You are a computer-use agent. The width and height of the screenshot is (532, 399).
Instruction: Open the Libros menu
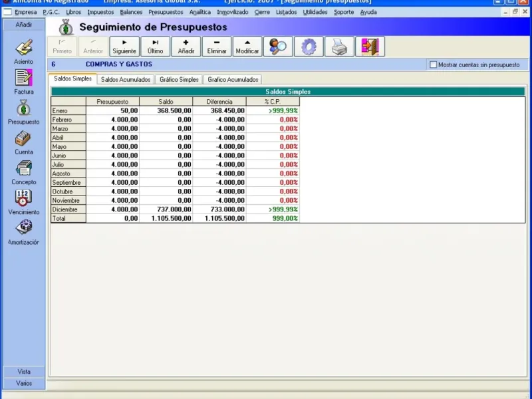pyautogui.click(x=74, y=12)
